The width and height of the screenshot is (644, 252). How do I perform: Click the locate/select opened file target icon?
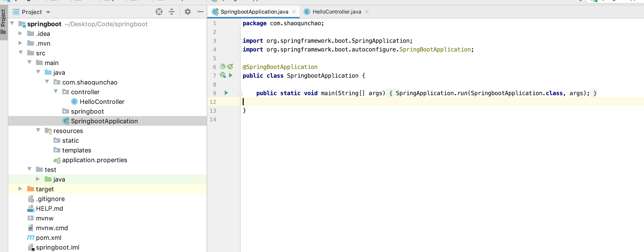(x=159, y=12)
